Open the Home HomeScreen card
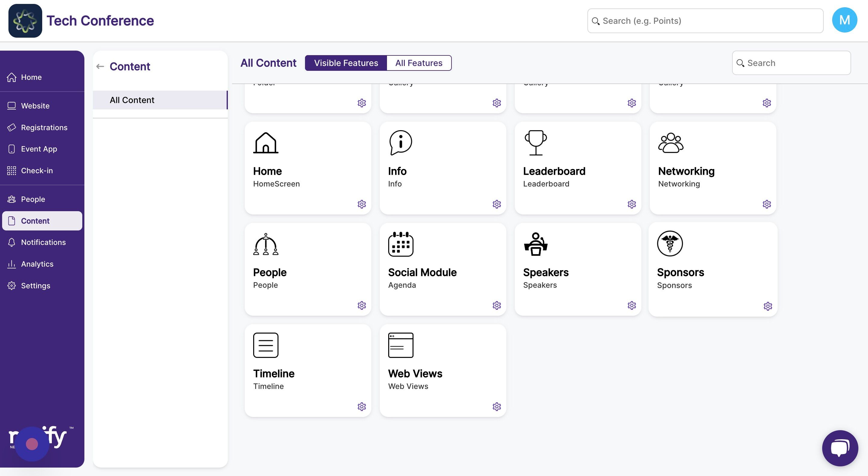 click(x=308, y=168)
